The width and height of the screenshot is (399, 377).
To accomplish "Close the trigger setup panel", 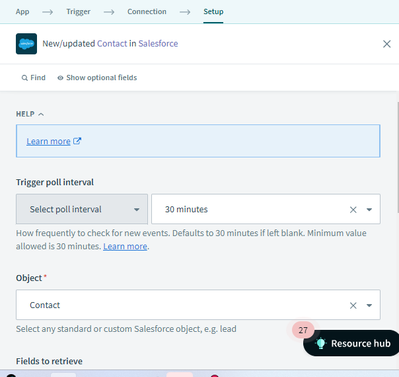I will click(x=387, y=44).
